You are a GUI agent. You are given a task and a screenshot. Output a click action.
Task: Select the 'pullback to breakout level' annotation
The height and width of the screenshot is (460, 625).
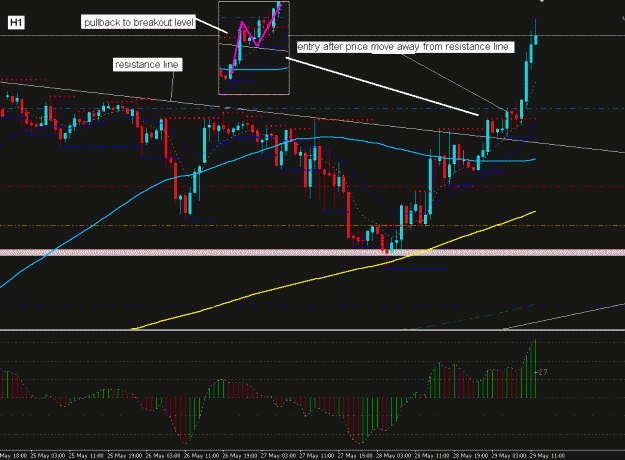138,22
